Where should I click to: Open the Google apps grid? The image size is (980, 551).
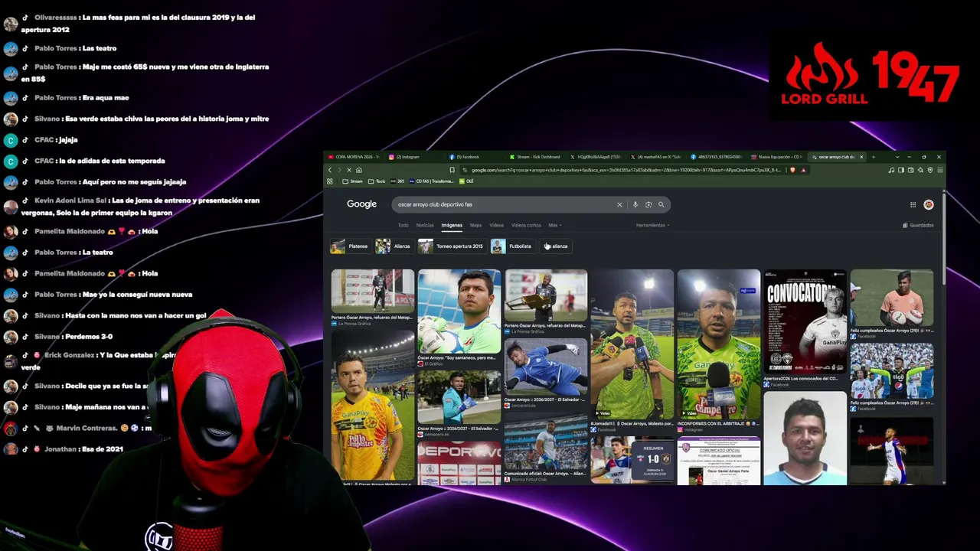[x=913, y=204]
